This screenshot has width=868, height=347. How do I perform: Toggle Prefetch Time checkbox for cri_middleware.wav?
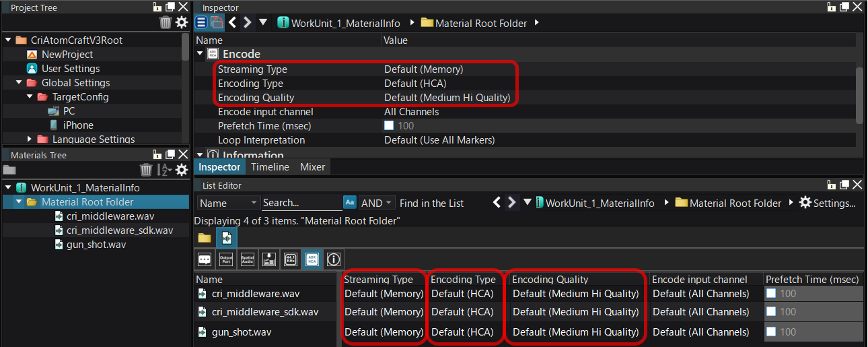tap(772, 293)
